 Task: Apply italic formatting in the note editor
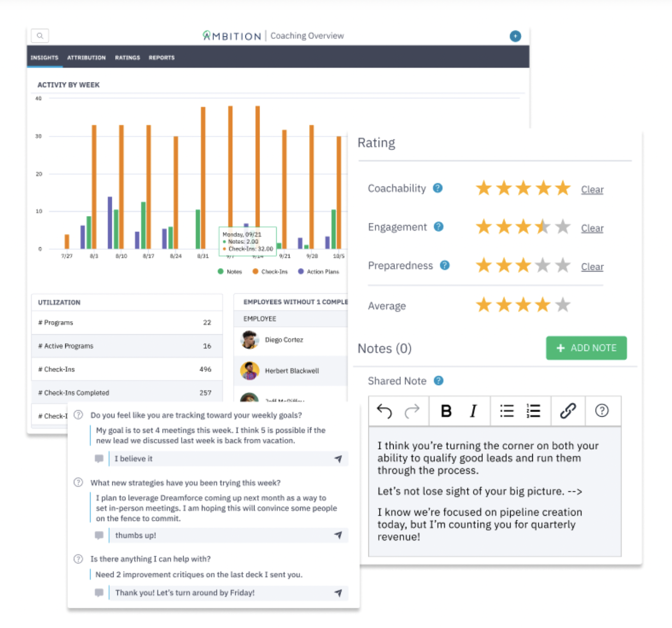(473, 411)
